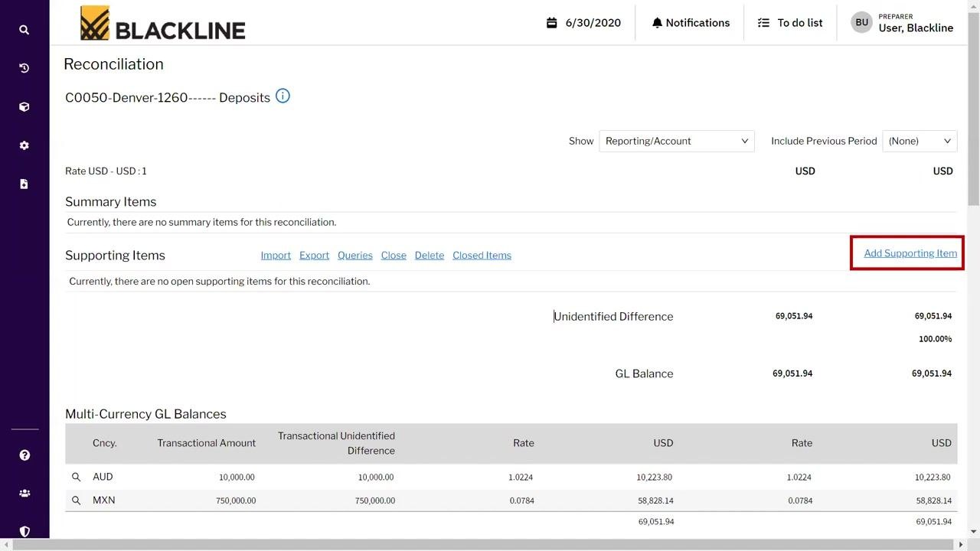Click the Transactional Amount column header
The image size is (980, 551).
pyautogui.click(x=207, y=443)
